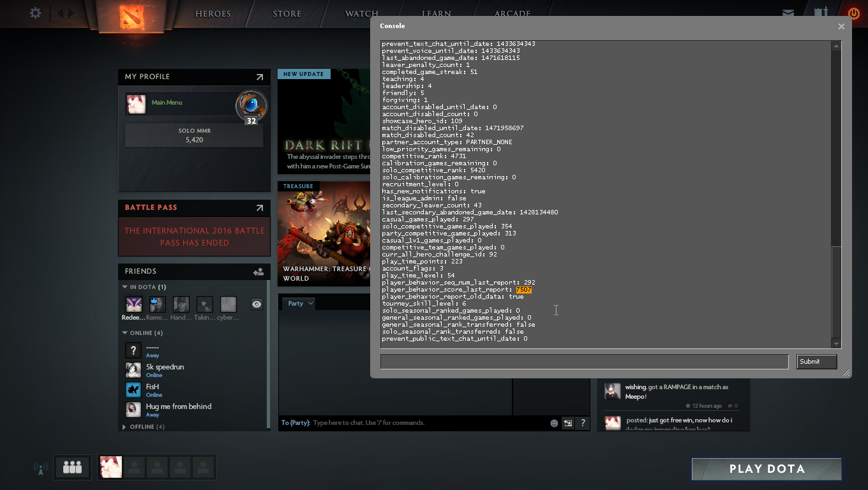Click the add friend icon in Friends
Image resolution: width=868 pixels, height=490 pixels.
[x=258, y=271]
